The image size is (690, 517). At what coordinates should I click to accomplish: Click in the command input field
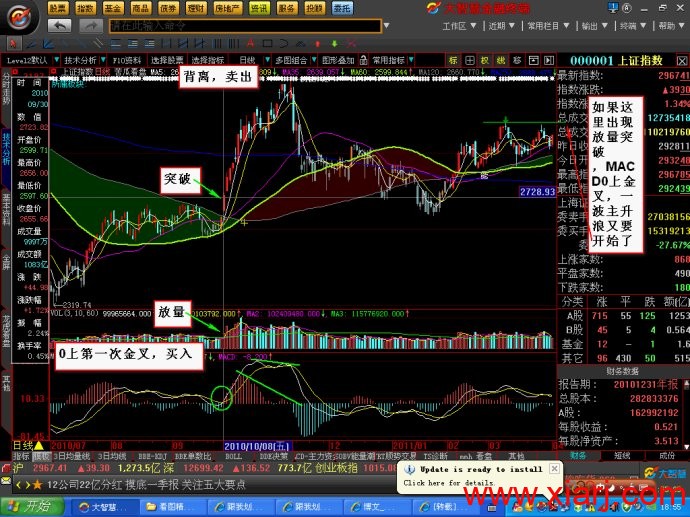[245, 26]
